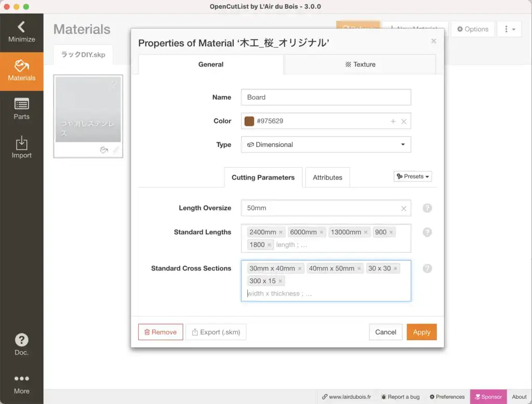Open the Presets dropdown
The height and width of the screenshot is (404, 532).
click(x=413, y=177)
